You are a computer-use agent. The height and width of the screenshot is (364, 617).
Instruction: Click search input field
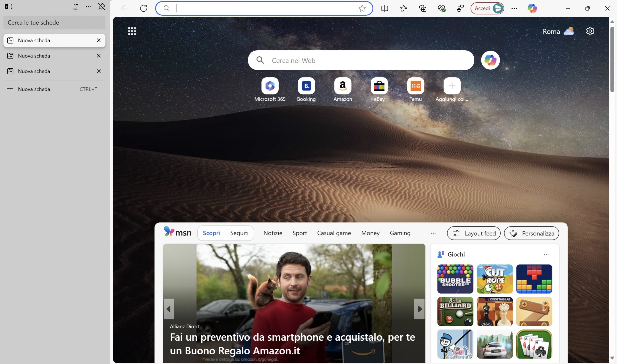tap(264, 8)
